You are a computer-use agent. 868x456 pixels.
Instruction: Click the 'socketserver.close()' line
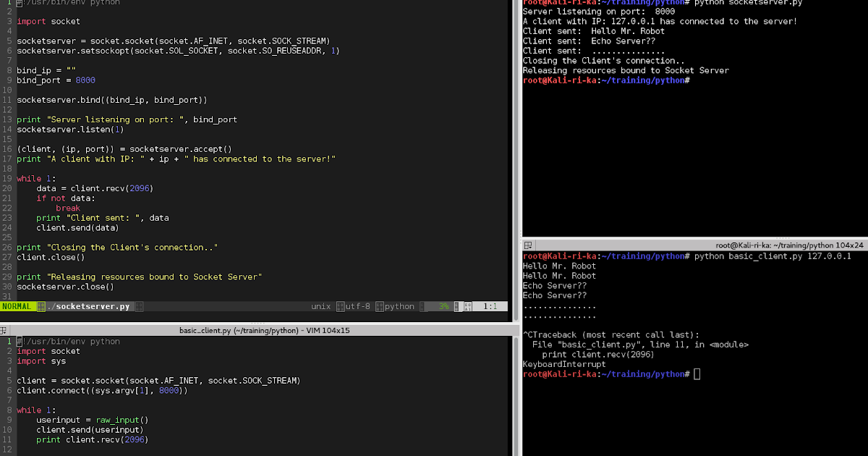pos(65,287)
